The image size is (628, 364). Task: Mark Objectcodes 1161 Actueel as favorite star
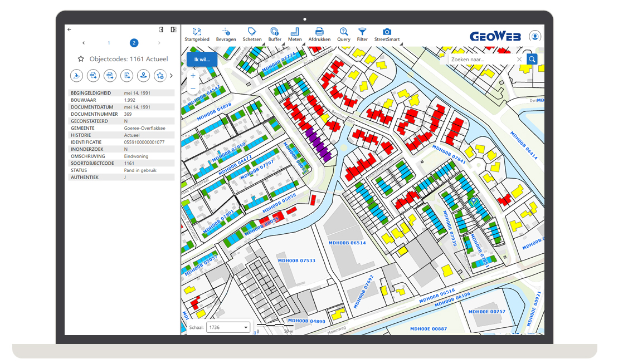coord(81,59)
